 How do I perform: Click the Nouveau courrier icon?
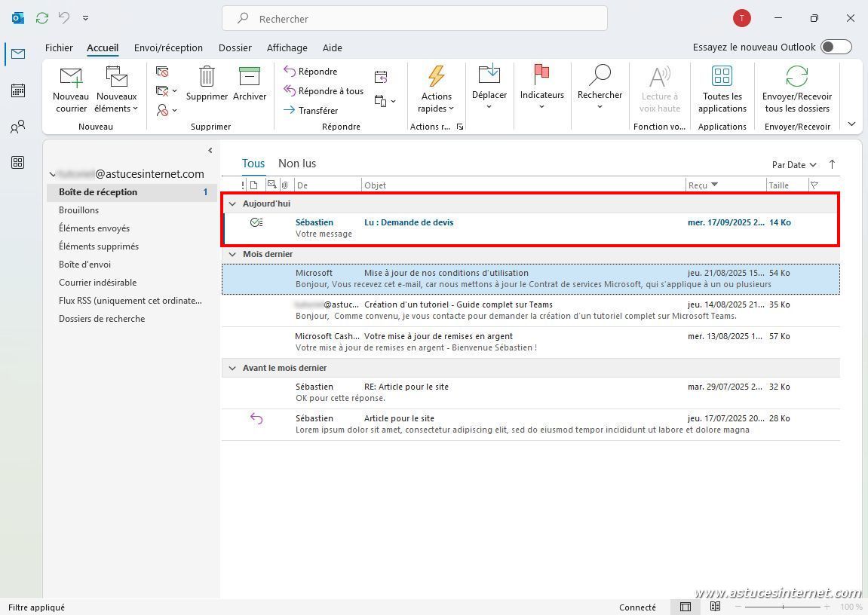71,78
